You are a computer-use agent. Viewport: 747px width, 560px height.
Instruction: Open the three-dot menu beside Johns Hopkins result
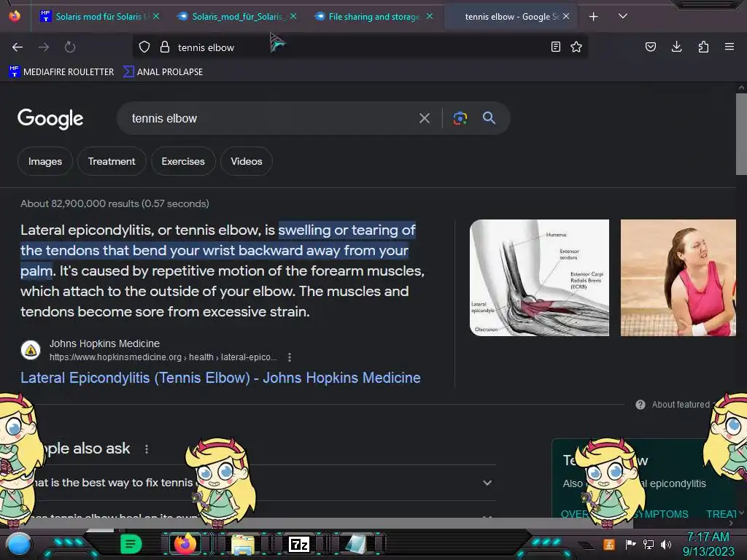(x=290, y=357)
